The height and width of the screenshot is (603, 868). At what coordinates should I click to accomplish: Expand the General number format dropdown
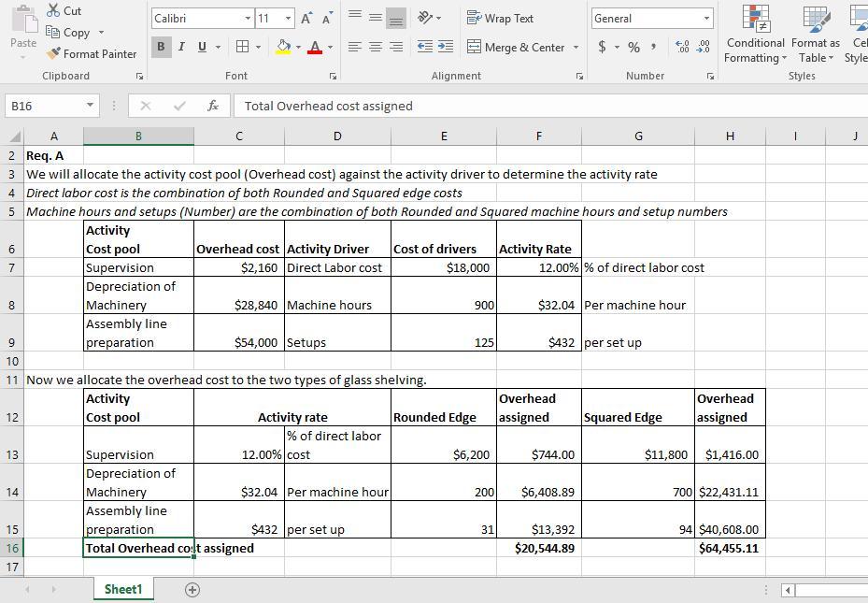706,19
